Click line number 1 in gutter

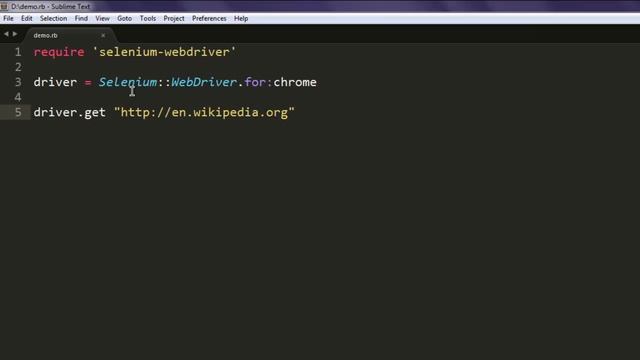[18, 52]
